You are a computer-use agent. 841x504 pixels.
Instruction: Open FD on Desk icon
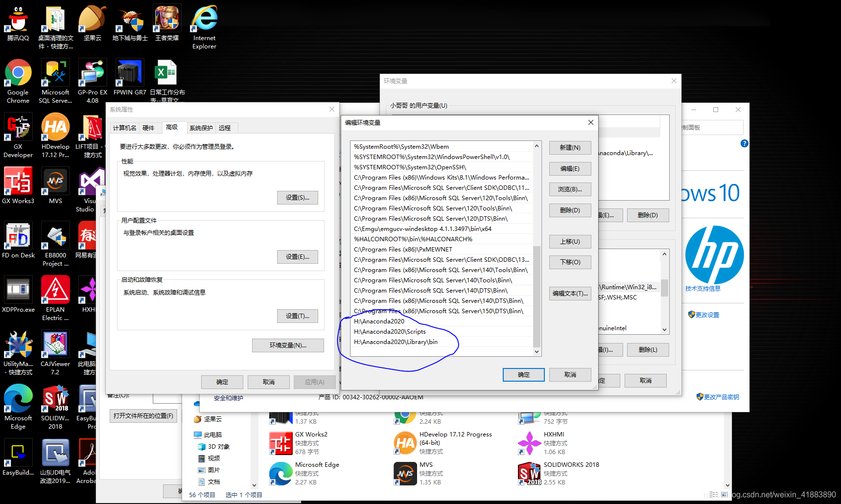[x=18, y=240]
